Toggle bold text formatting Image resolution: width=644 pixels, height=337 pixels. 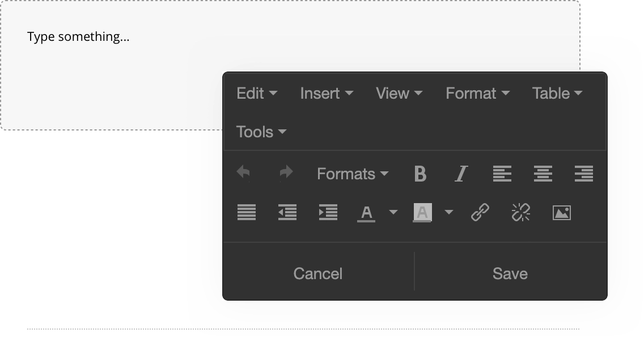[x=420, y=174]
